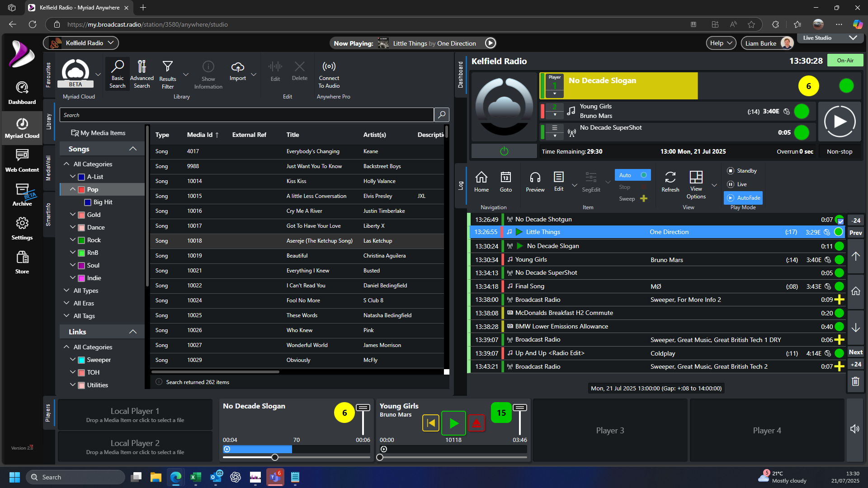Click green play button for Young Girls
The width and height of the screenshot is (868, 488).
point(453,423)
